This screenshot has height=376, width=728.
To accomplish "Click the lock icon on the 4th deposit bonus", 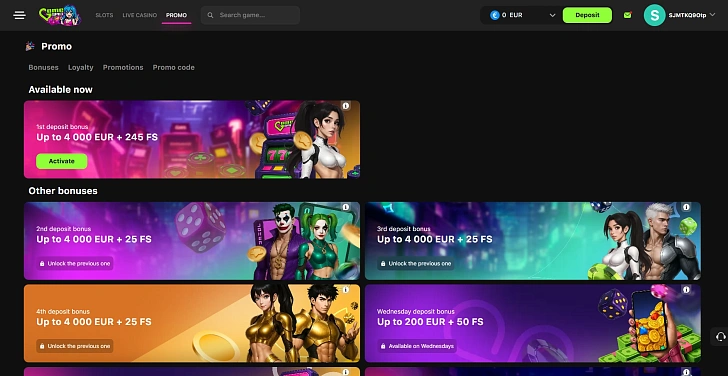I will click(42, 346).
